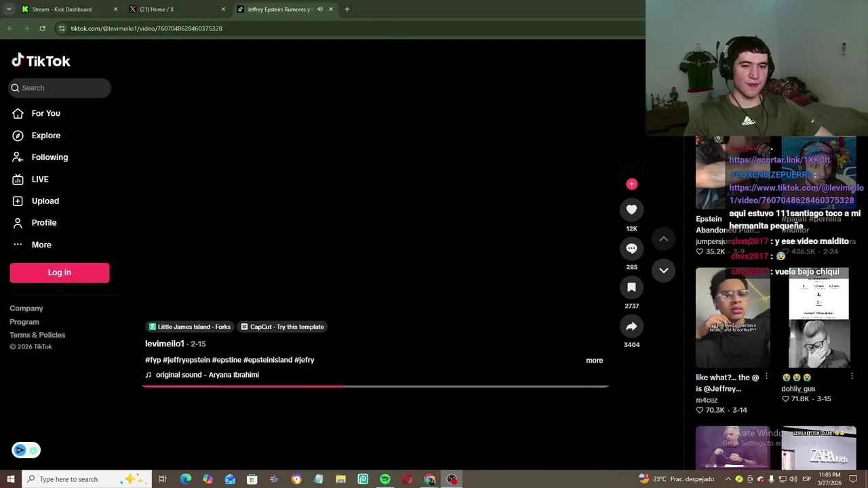Open Task View on the taskbar
The image size is (868, 488).
pos(163,479)
